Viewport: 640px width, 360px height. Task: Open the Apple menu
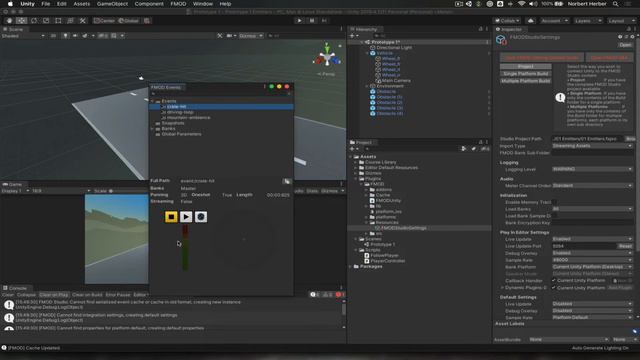[x=10, y=4]
